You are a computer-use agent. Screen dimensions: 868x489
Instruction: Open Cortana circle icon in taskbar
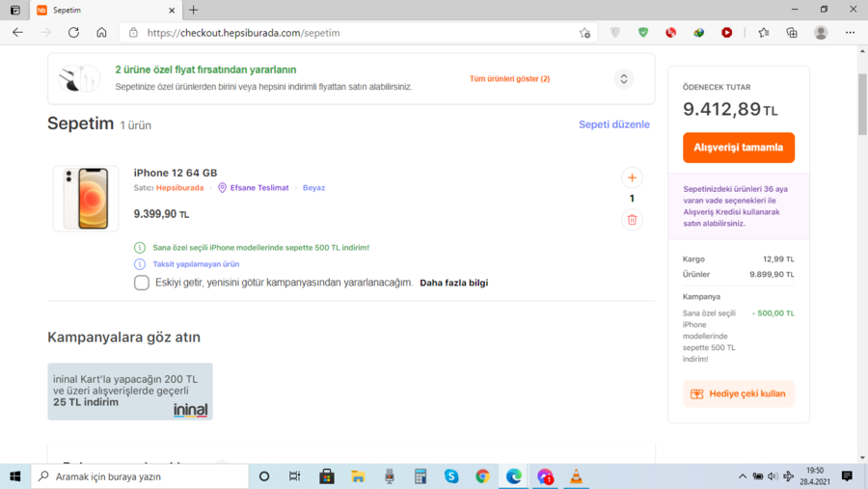pyautogui.click(x=264, y=476)
